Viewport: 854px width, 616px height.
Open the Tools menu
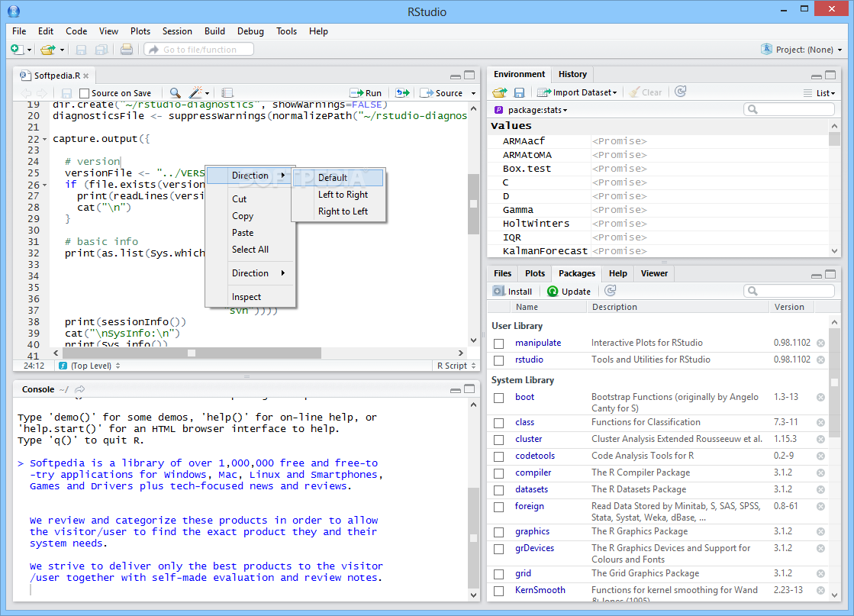[x=286, y=31]
